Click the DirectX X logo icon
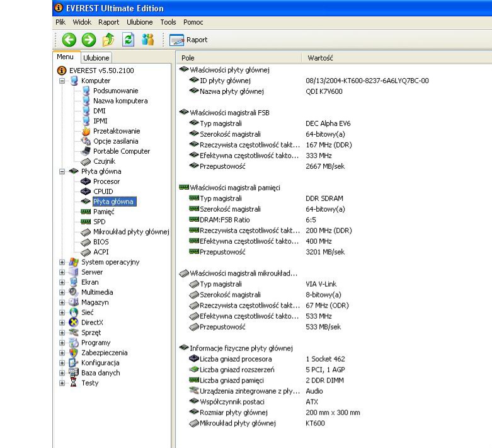 (74, 323)
